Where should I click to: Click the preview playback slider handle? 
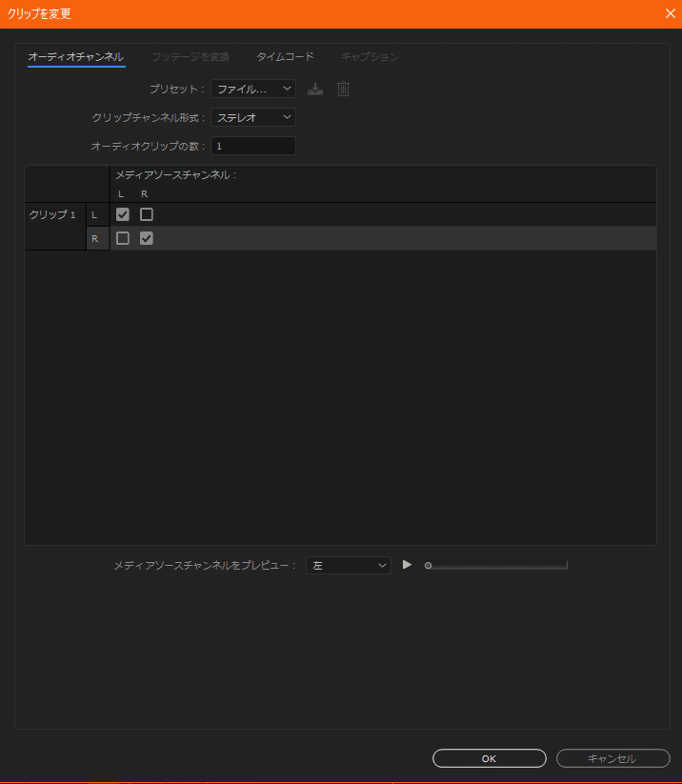click(428, 566)
